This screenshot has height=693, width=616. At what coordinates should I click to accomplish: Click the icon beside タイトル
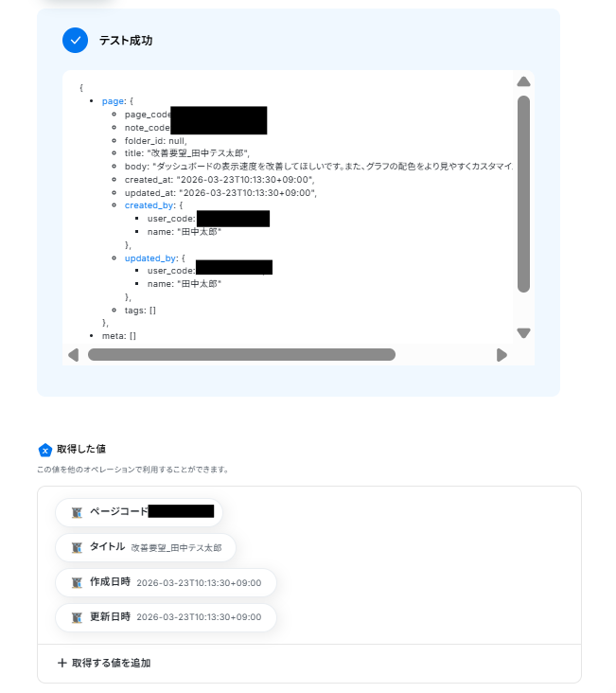click(77, 547)
